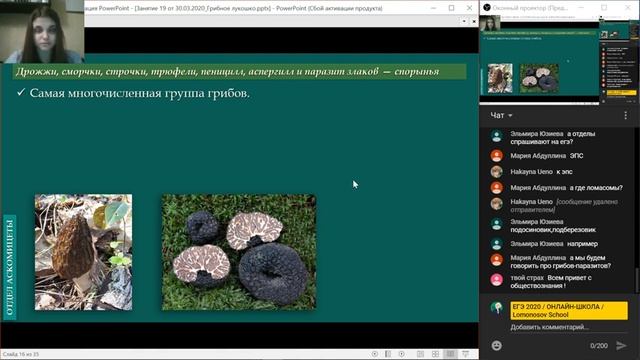Click yellow ЕГЭ 2020 / ОНЛАЙН-ШКОЛА pinned message
640x360 pixels.
[569, 311]
